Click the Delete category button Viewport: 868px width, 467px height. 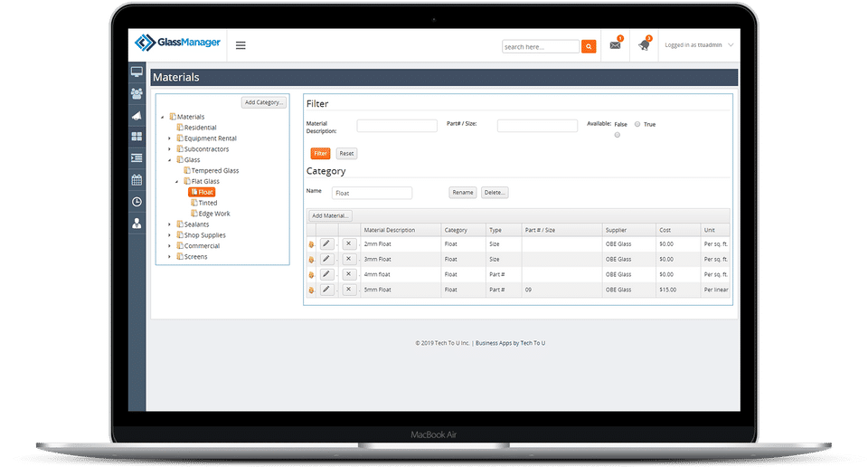point(495,193)
